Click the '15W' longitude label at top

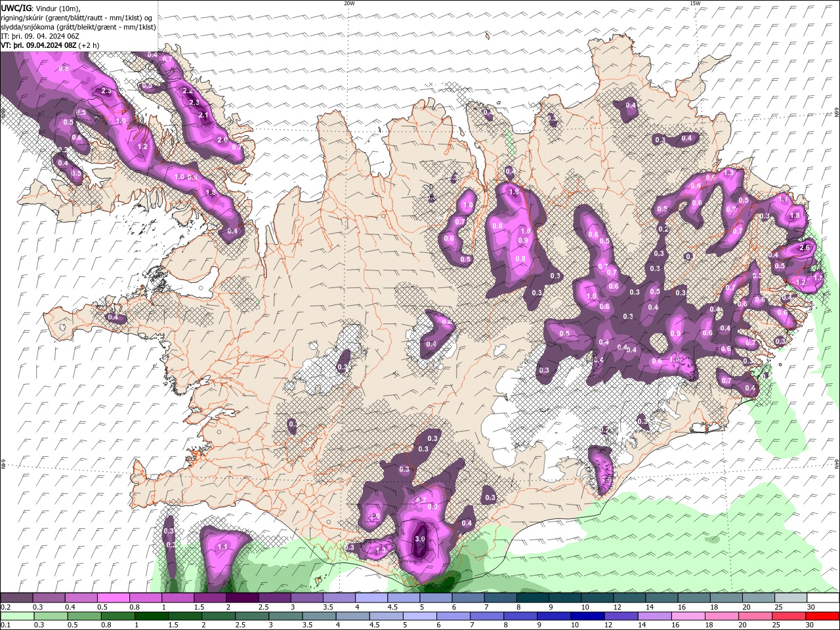click(x=695, y=3)
